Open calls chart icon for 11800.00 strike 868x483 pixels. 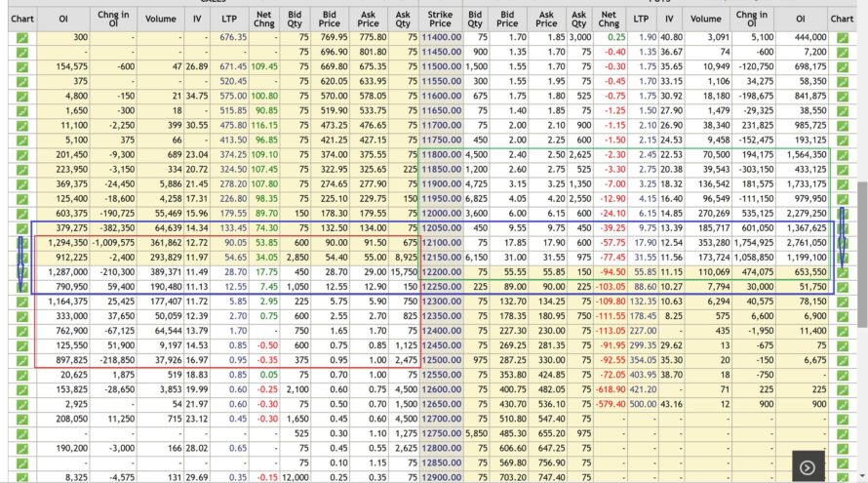[x=21, y=155]
